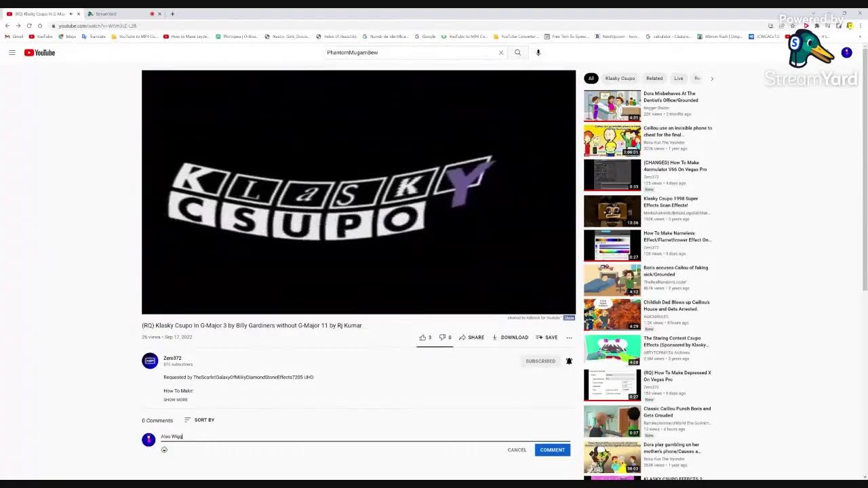Save the video to a playlist
This screenshot has height=488, width=868.
pos(547,337)
